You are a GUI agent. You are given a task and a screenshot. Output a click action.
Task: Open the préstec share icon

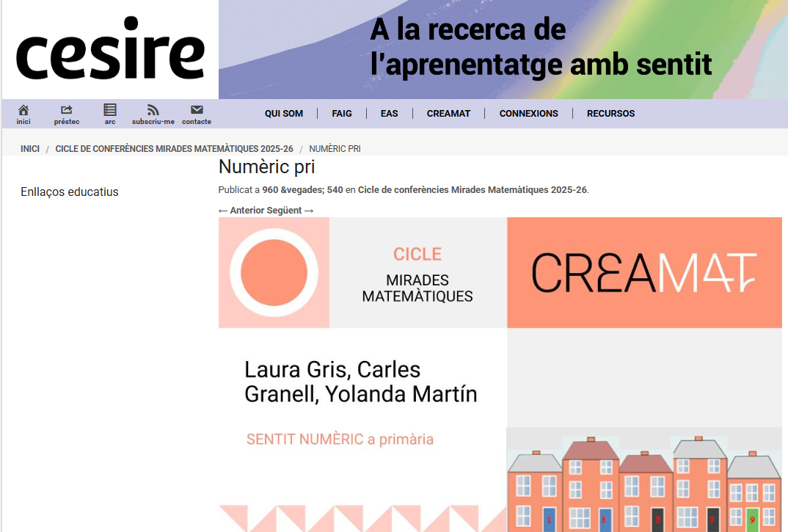coord(67,110)
